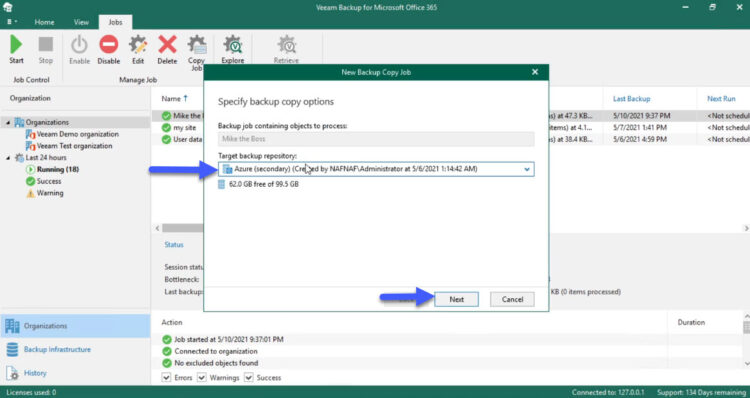750x398 pixels.
Task: Collapse the Organizations tree node
Action: [x=8, y=122]
